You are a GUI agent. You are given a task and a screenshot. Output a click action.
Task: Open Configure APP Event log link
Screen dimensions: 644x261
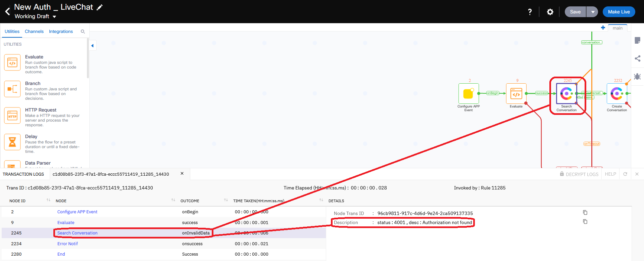77,212
